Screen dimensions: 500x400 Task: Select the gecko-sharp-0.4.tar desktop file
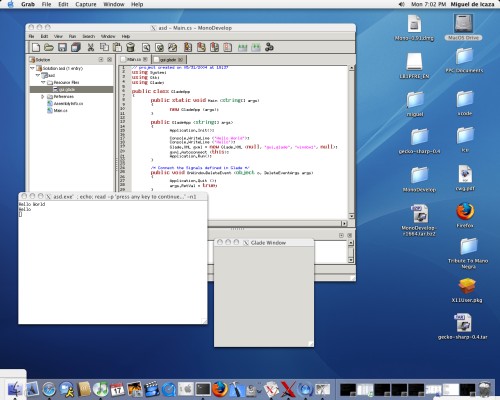click(463, 327)
